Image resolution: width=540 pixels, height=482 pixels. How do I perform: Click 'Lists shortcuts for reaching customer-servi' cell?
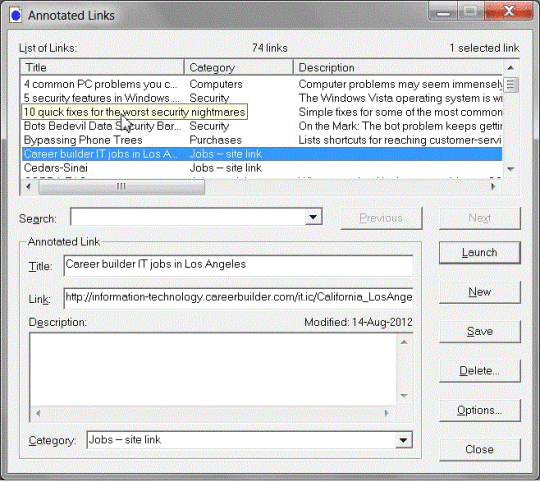point(399,140)
